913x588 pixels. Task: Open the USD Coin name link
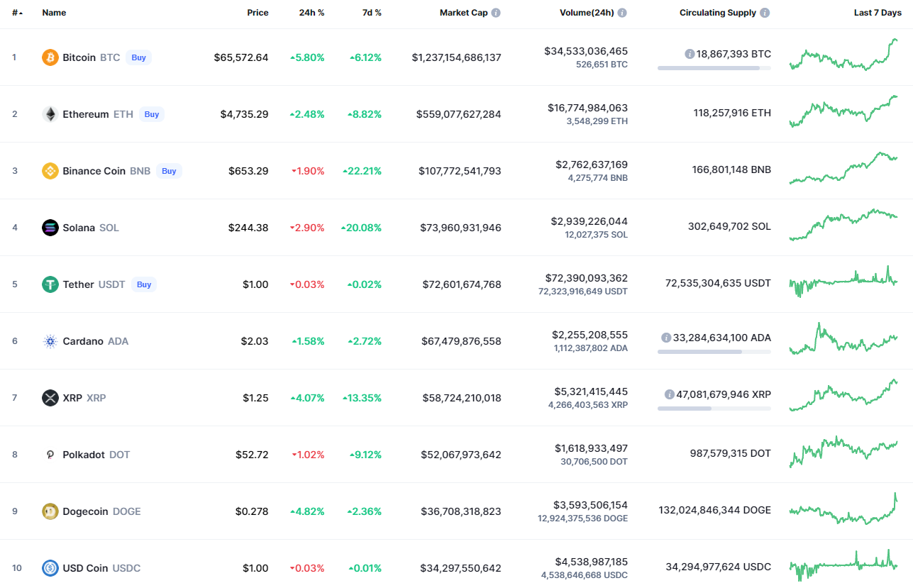pos(85,568)
